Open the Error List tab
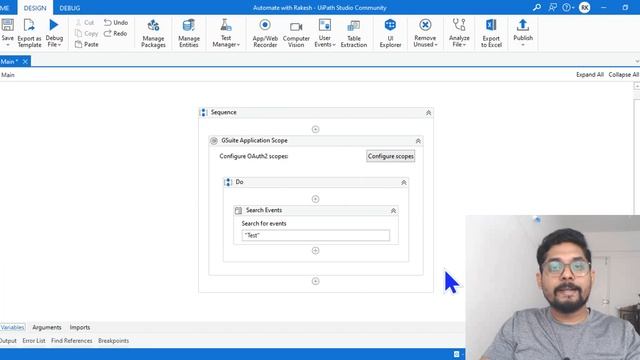This screenshot has width=640, height=360. pos(34,340)
